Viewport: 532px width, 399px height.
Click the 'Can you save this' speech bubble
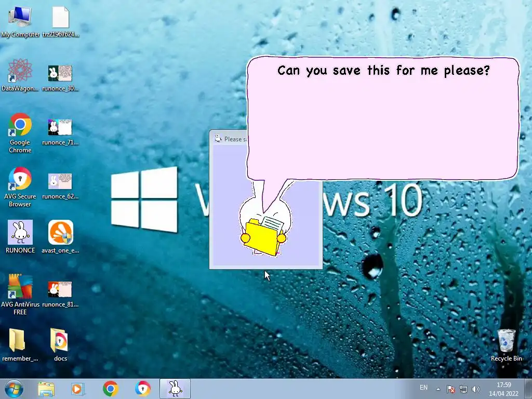pyautogui.click(x=383, y=119)
